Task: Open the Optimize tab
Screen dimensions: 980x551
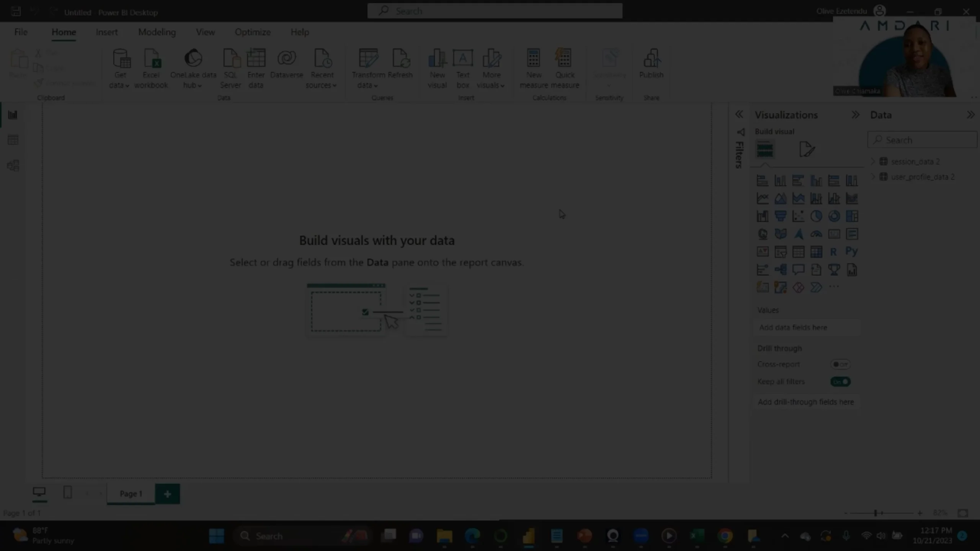Action: [253, 32]
